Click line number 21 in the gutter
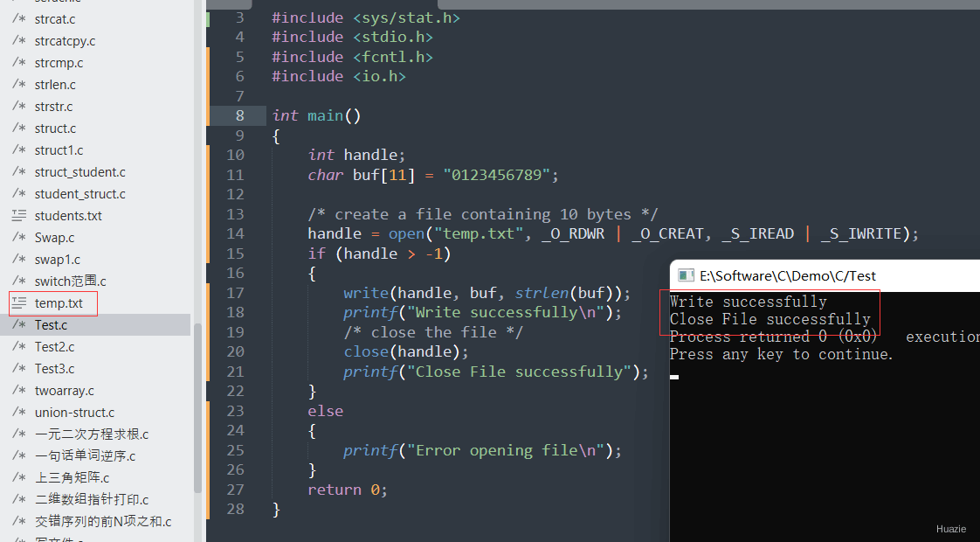The image size is (980, 542). point(235,372)
